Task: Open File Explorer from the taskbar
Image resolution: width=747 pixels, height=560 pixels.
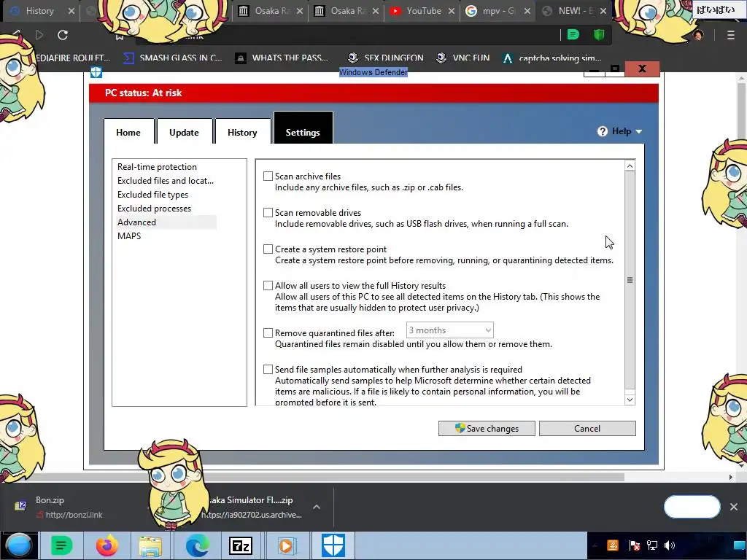Action: click(150, 545)
